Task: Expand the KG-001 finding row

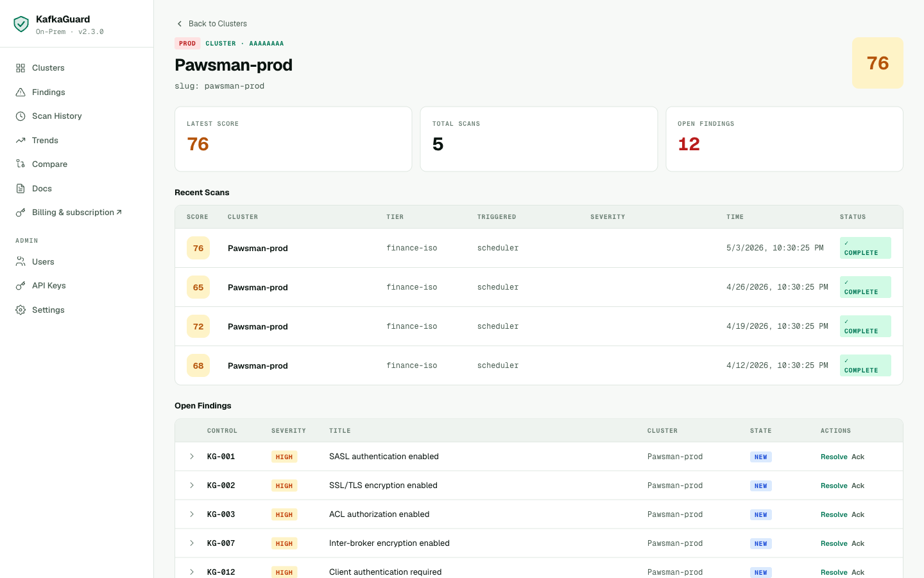Action: tap(191, 457)
